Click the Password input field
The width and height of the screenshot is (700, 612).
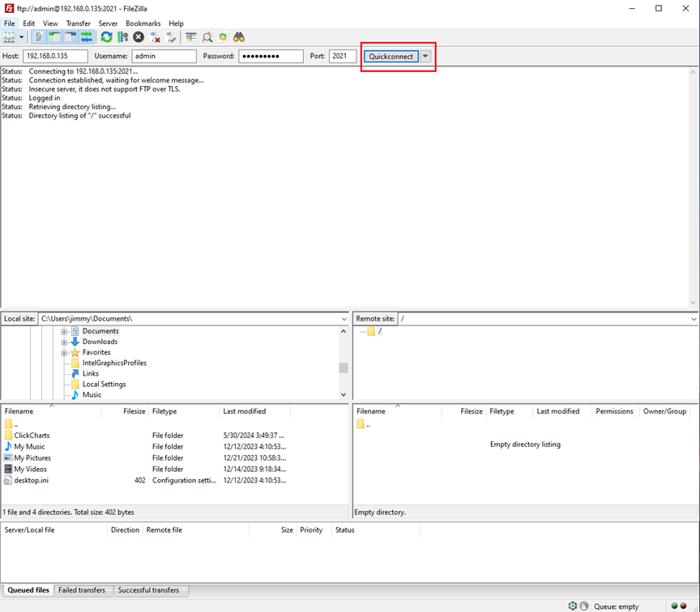tap(271, 56)
